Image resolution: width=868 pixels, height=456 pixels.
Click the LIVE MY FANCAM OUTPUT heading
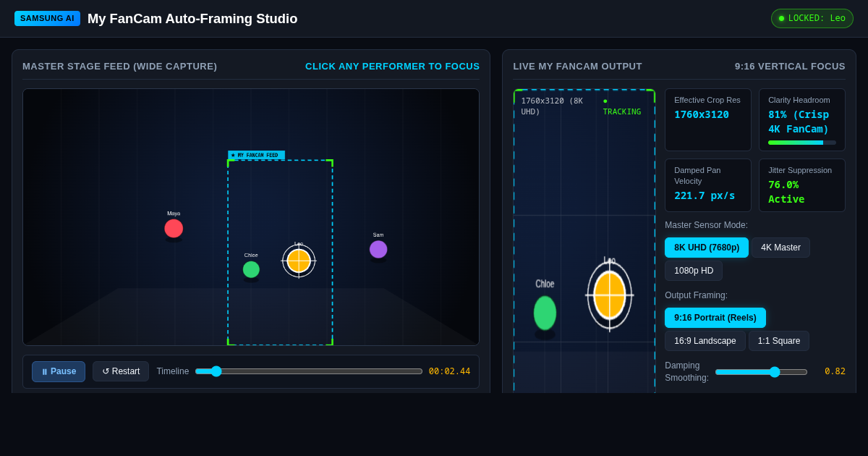coord(577,66)
